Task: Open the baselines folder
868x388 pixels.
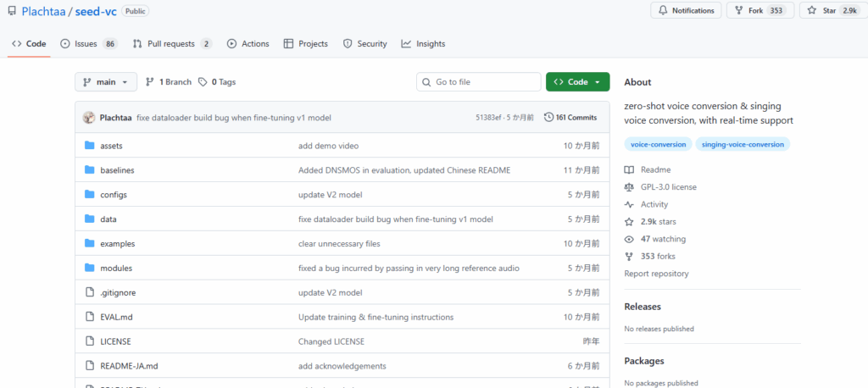Action: pyautogui.click(x=117, y=170)
